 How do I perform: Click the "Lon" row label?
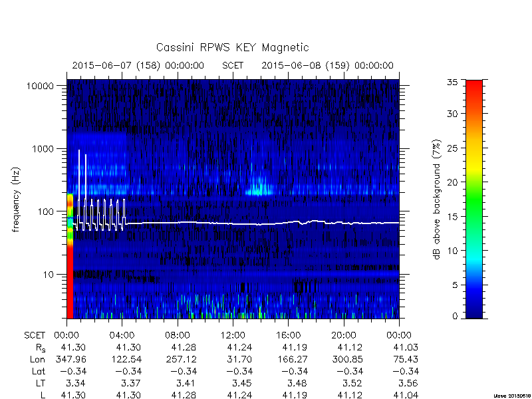(37, 359)
